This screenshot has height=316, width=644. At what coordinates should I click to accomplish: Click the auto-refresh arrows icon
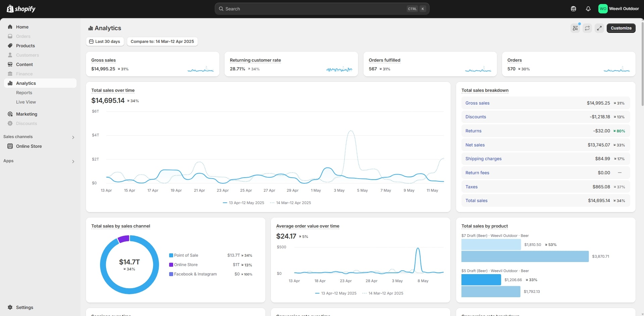(587, 28)
